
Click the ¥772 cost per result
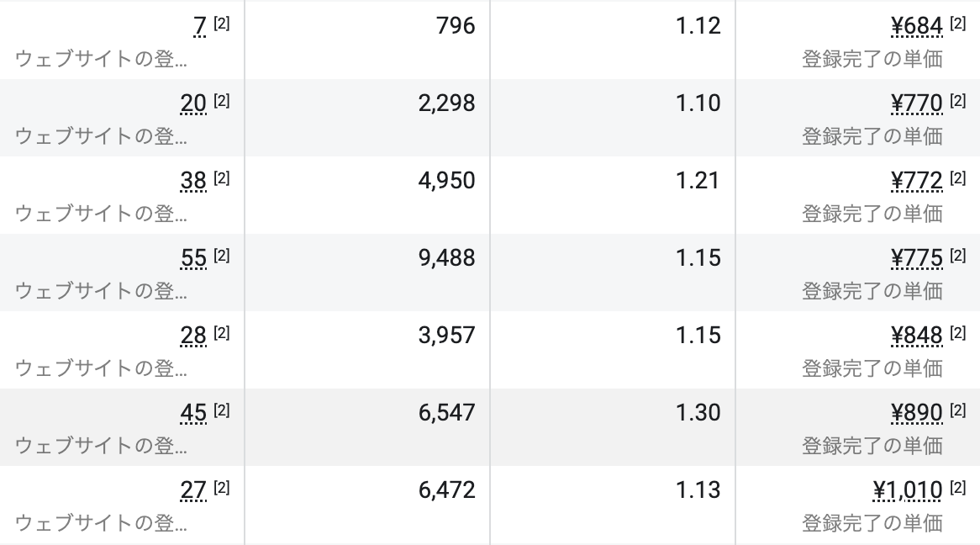pyautogui.click(x=916, y=182)
